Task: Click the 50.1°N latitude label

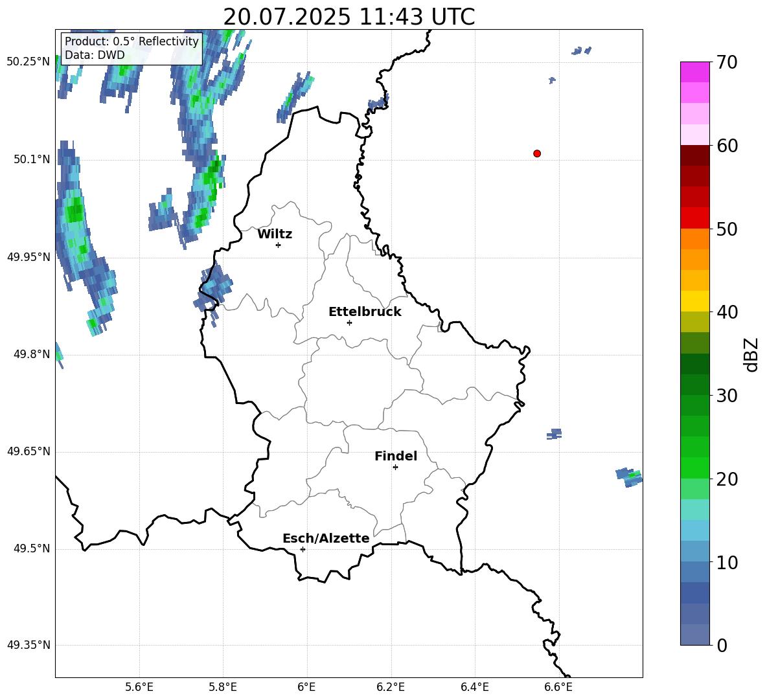Action: (x=32, y=159)
